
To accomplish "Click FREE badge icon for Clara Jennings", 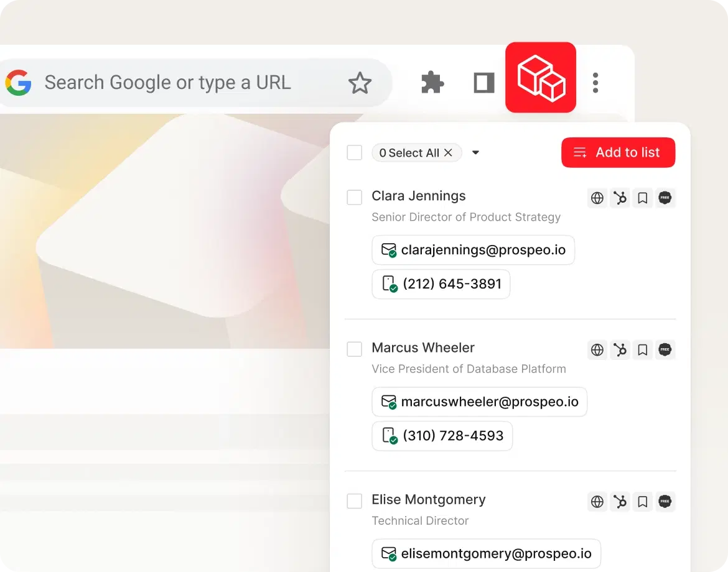I will [x=665, y=198].
